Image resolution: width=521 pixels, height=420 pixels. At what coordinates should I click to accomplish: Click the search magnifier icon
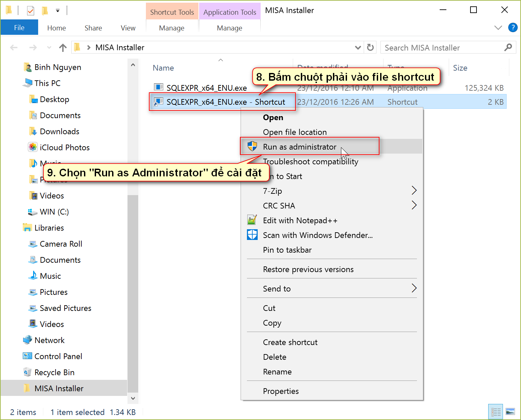click(508, 48)
